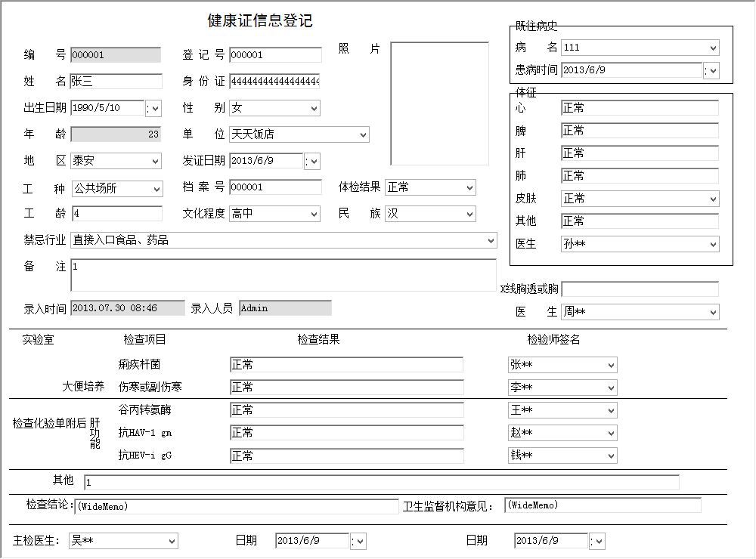This screenshot has height=559, width=756.
Task: Open the 检查结论 日期 date dropdown
Action: [x=358, y=541]
